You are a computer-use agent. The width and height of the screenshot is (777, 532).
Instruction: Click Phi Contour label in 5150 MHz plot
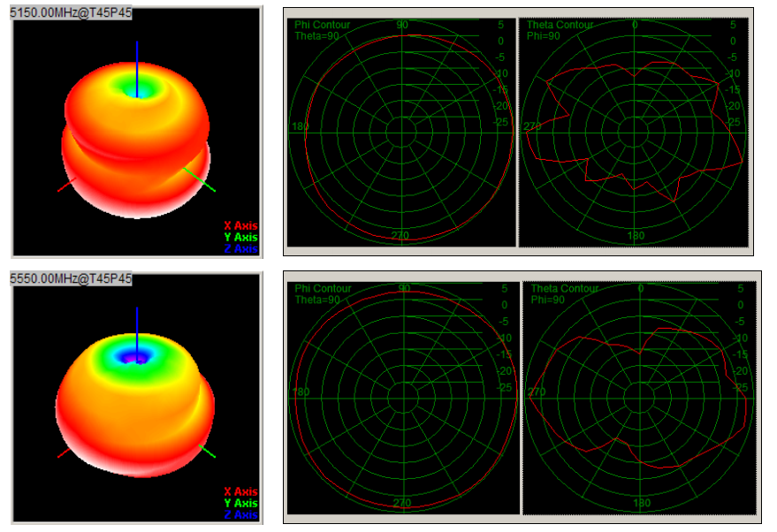pyautogui.click(x=322, y=25)
